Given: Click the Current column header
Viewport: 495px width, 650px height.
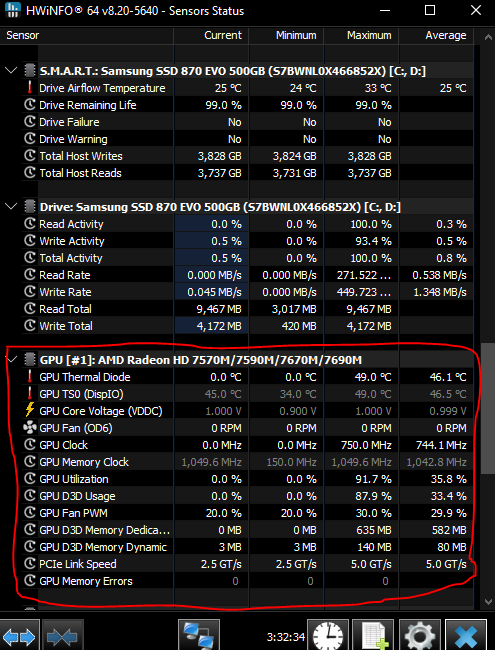Looking at the screenshot, I should (x=211, y=35).
